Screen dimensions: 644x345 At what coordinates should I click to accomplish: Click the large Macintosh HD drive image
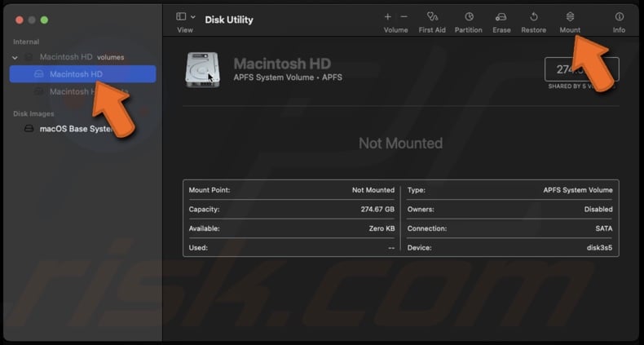(202, 70)
